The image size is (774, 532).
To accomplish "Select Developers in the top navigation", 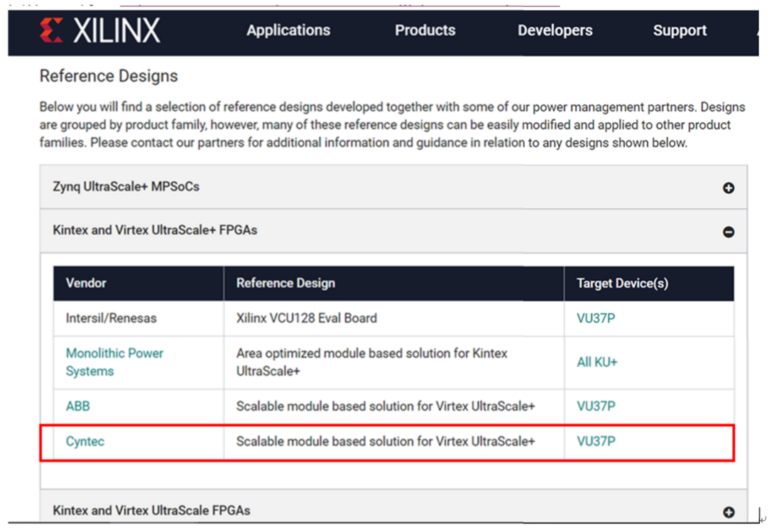I will (555, 31).
